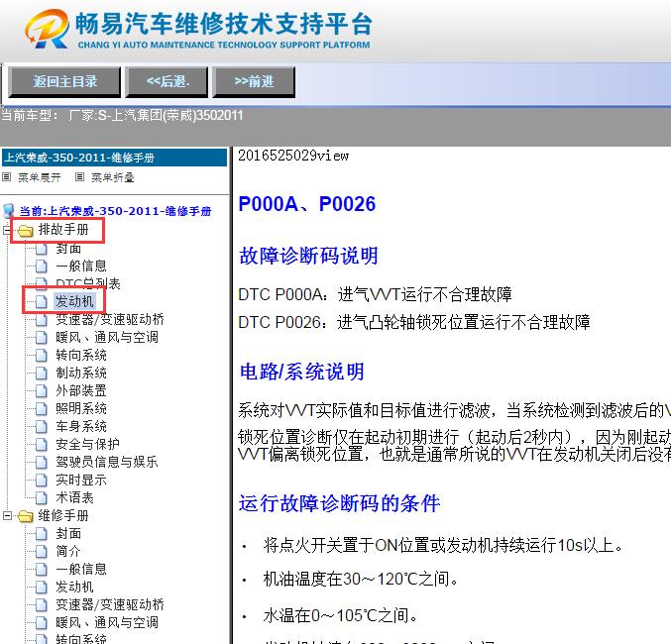
Task: Collapse the 排故手册 folder expander
Action: (x=7, y=231)
